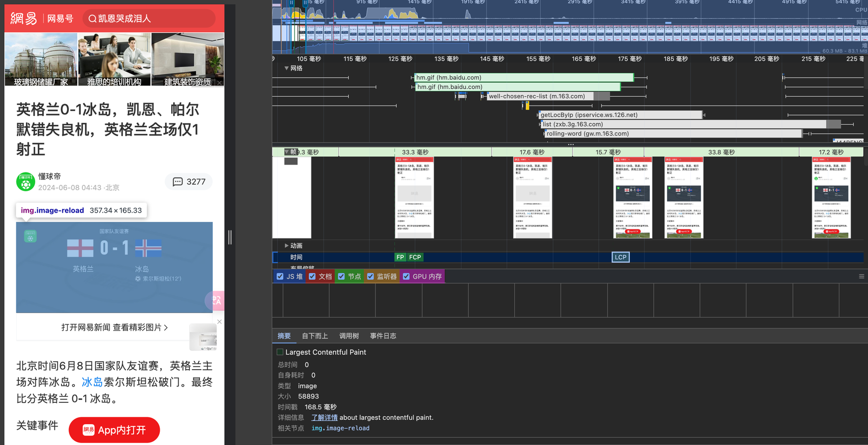The image size is (868, 445).
Task: Collapse the 网络 track section
Action: (x=286, y=68)
